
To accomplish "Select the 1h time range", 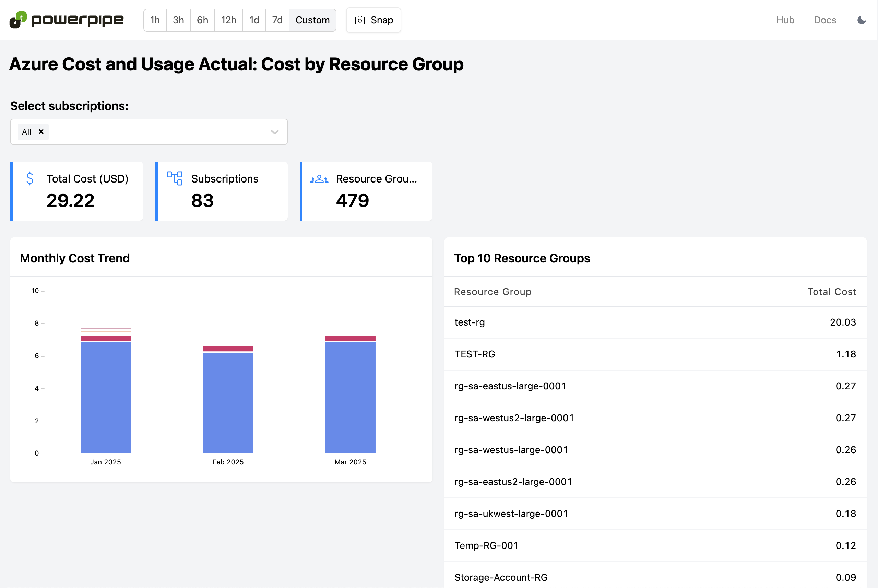I will [x=155, y=20].
